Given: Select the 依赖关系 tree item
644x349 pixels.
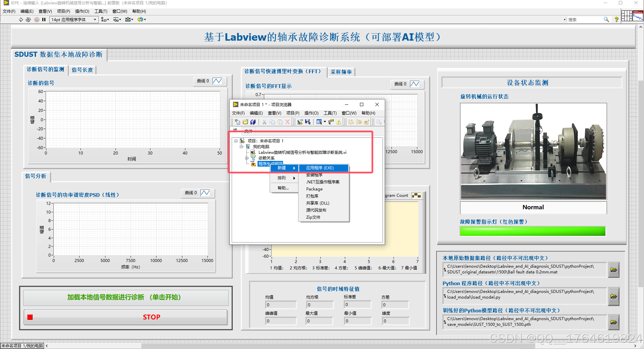Looking at the screenshot, I should (x=266, y=158).
